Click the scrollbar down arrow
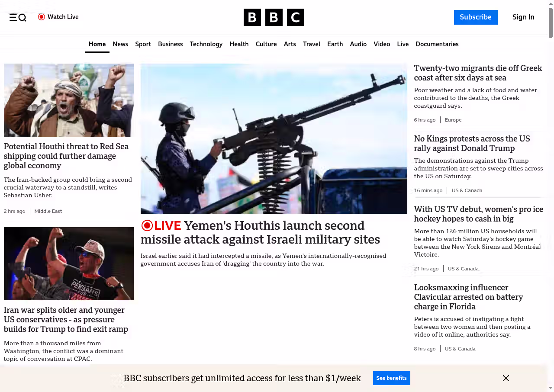 click(x=551, y=388)
